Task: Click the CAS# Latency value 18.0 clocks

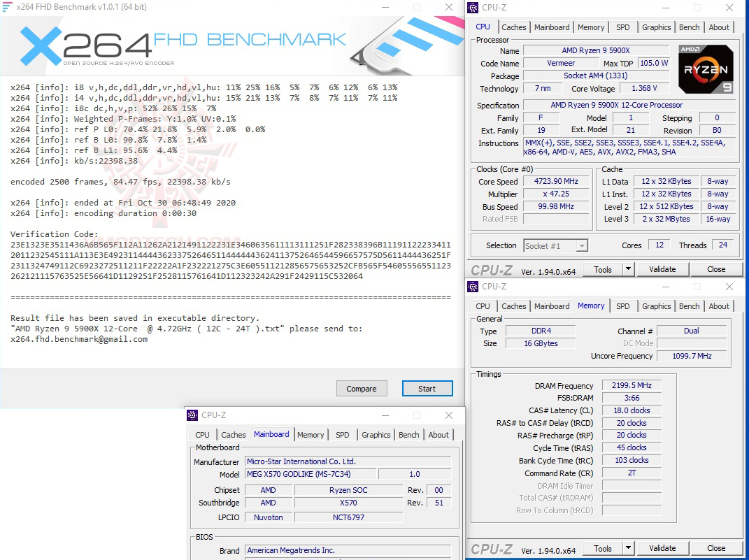Action: point(632,410)
